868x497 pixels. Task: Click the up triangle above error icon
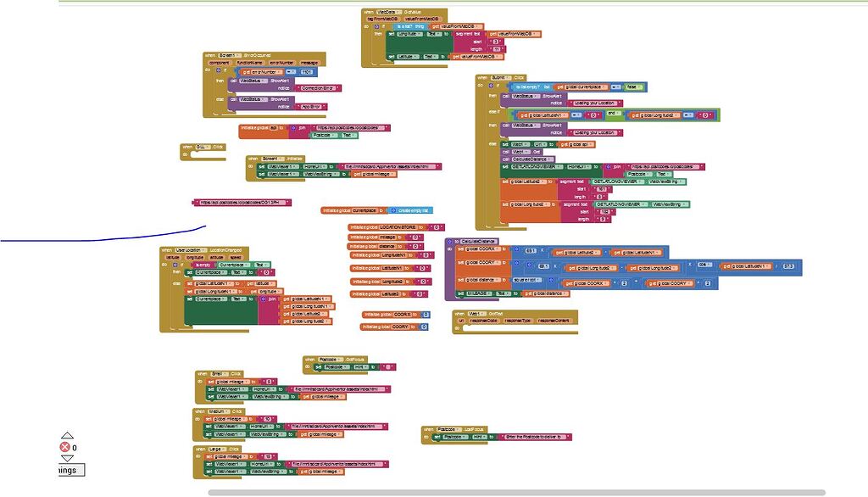point(66,437)
